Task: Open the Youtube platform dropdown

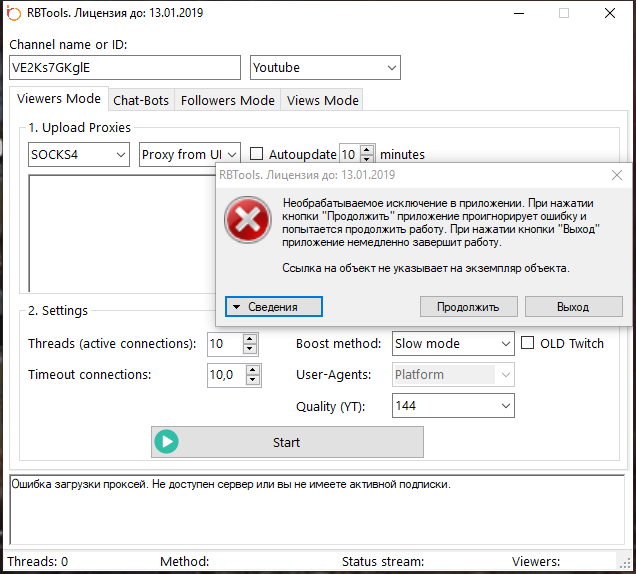Action: coord(325,68)
